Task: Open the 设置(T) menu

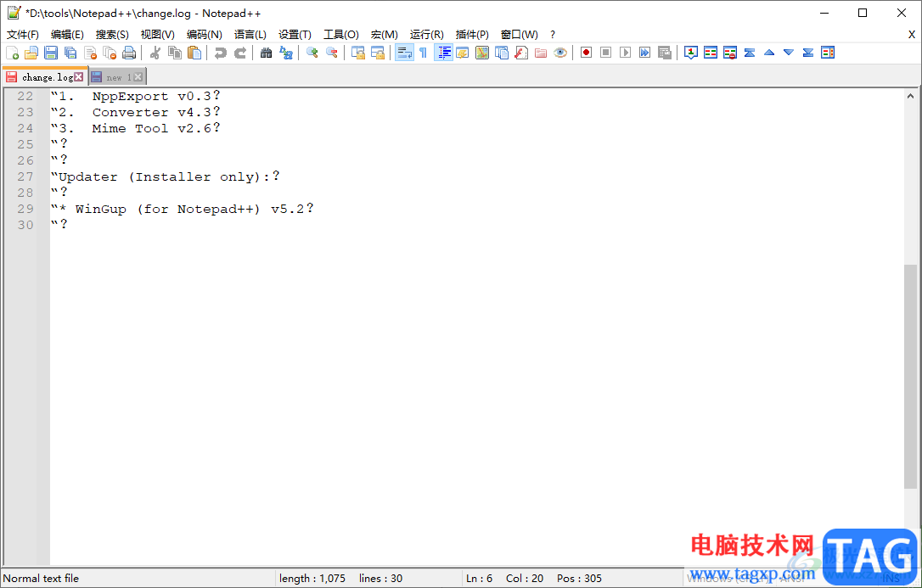Action: pos(295,35)
